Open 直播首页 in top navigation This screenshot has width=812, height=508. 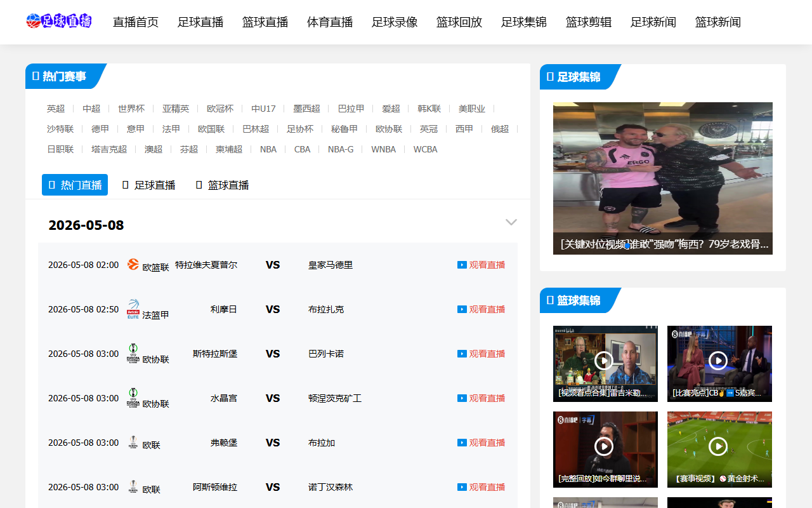tap(136, 22)
